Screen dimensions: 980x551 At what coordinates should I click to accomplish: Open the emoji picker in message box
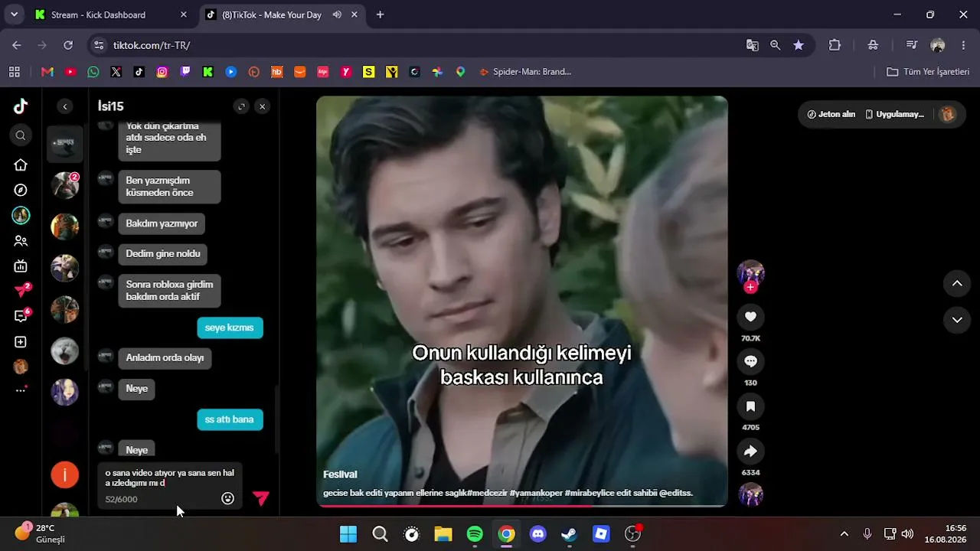coord(227,498)
